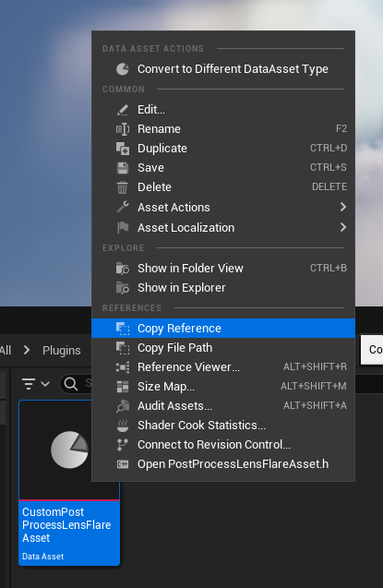Screen dimensions: 383x588
Task: Open the content browser filter dropdown
Action: pos(35,384)
